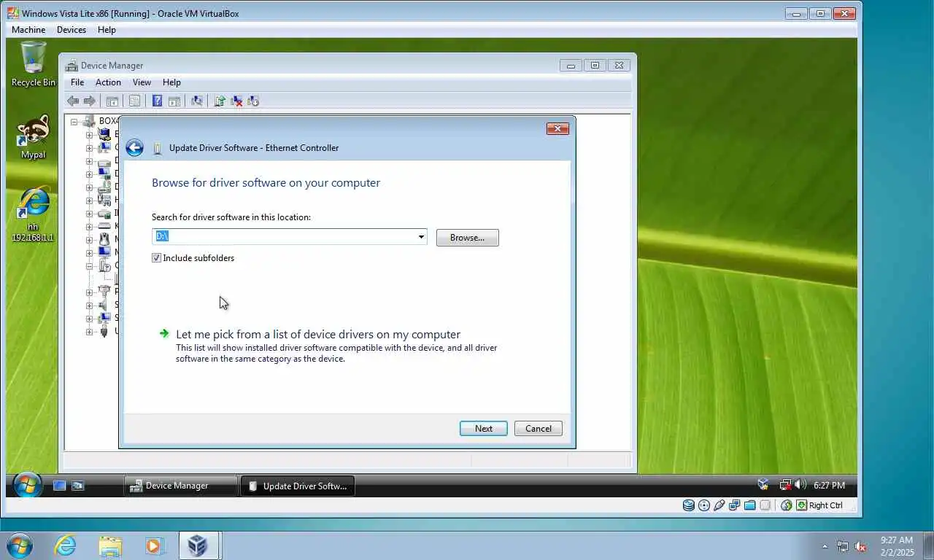Click the host muted volume tray icon
Screen dimensions: 934x560
click(860, 546)
